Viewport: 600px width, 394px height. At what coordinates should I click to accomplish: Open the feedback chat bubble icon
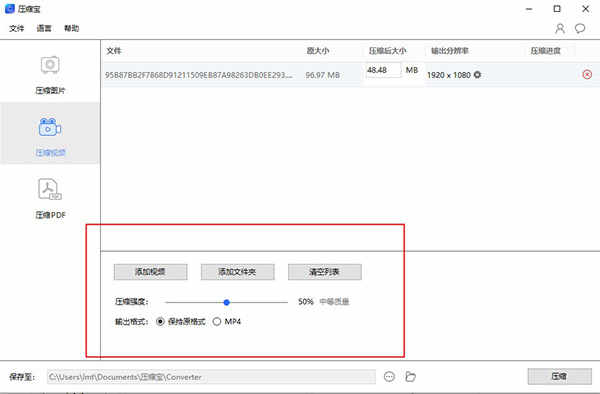(x=580, y=28)
